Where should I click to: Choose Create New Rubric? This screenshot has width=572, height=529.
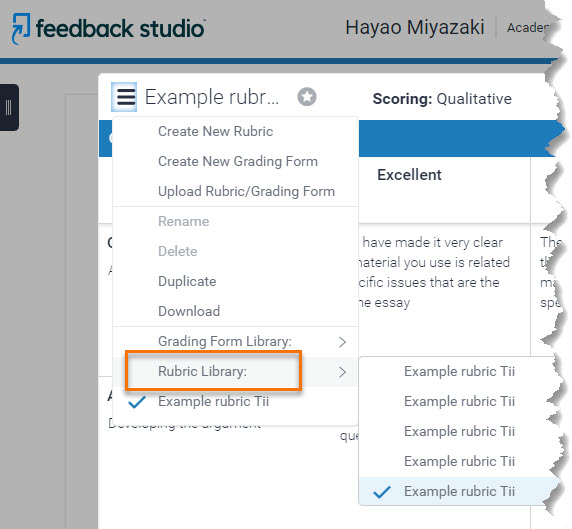(x=235, y=131)
